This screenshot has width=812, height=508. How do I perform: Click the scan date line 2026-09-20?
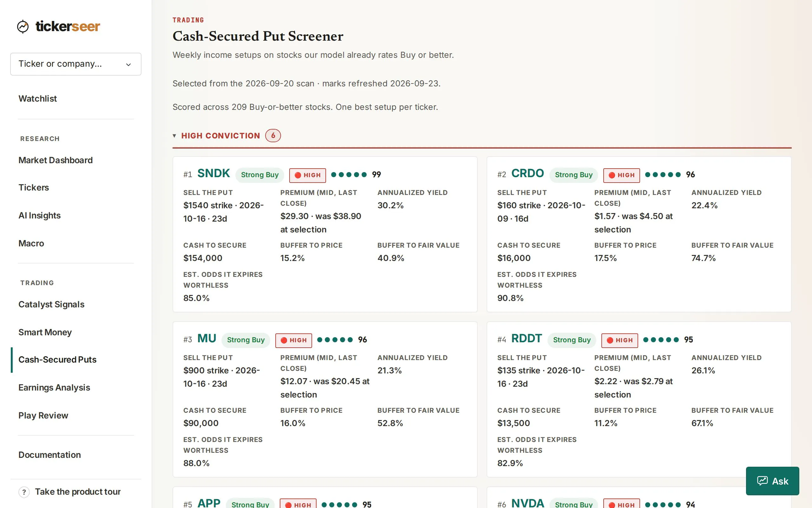[306, 83]
